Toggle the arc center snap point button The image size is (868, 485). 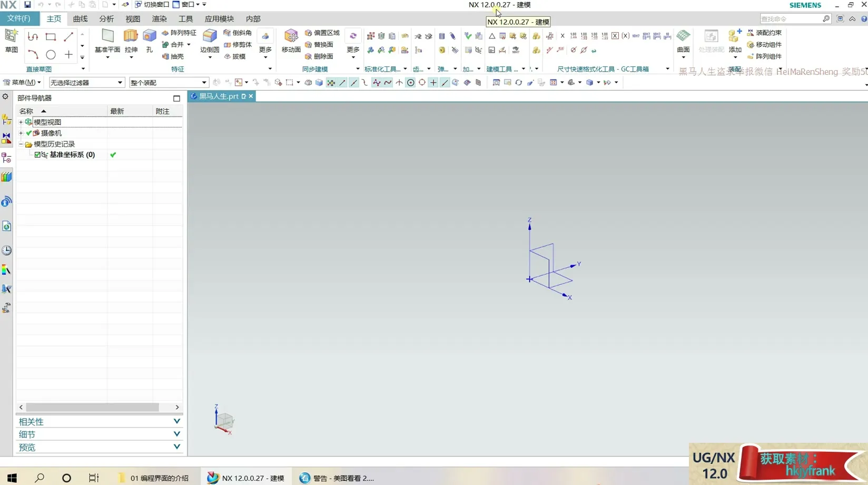pyautogui.click(x=410, y=83)
